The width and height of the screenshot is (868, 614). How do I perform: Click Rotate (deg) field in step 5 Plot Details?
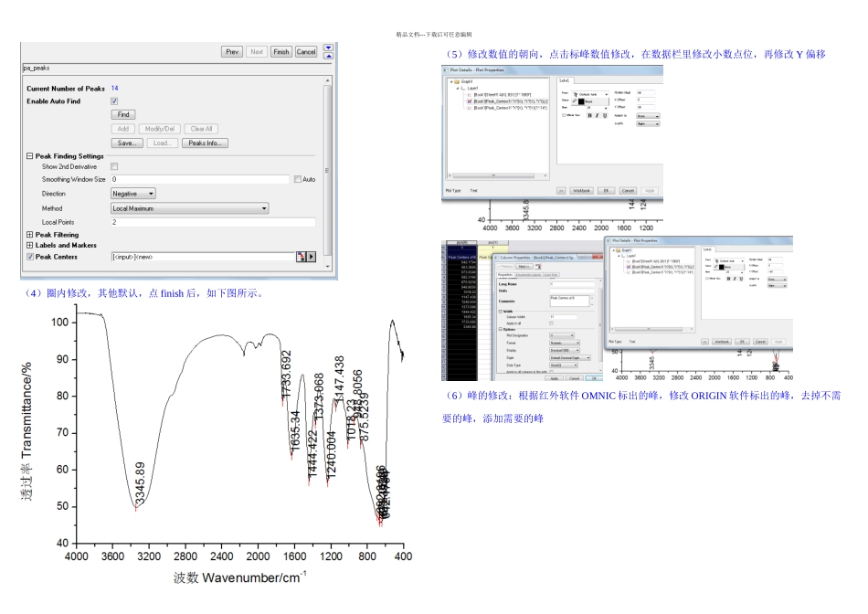645,92
